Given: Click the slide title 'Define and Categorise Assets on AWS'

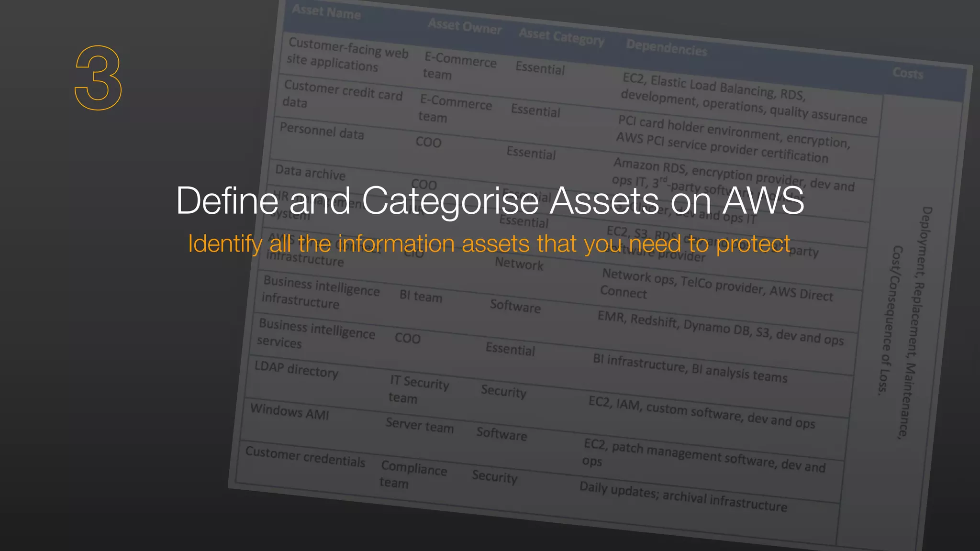Looking at the screenshot, I should [490, 201].
